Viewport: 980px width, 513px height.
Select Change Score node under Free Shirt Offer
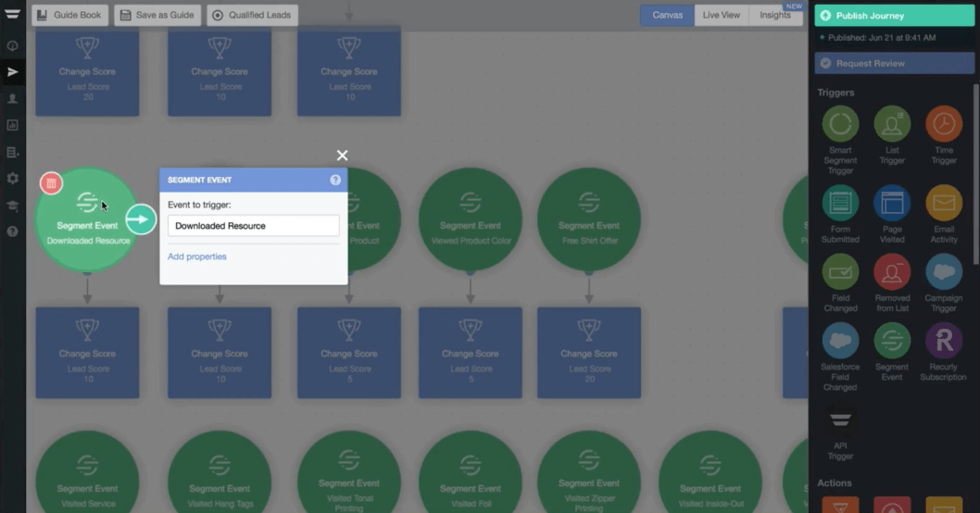(589, 353)
